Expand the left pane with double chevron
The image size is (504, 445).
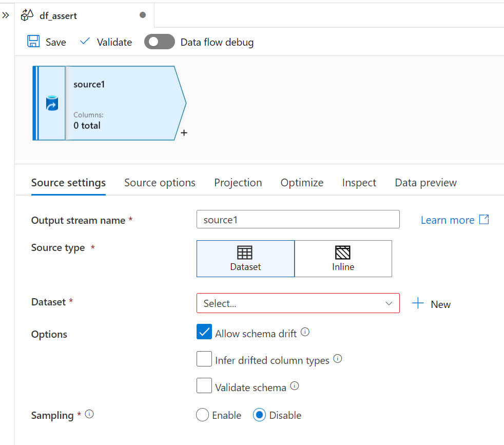click(6, 15)
